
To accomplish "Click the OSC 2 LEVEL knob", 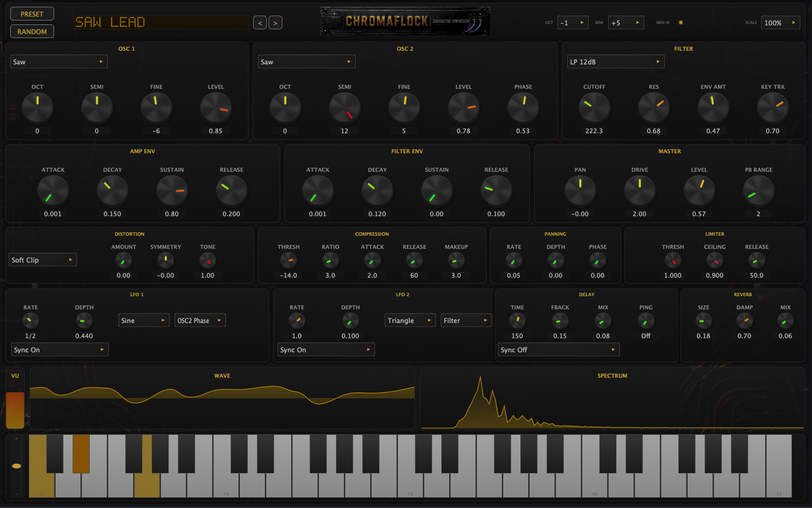I will (464, 107).
